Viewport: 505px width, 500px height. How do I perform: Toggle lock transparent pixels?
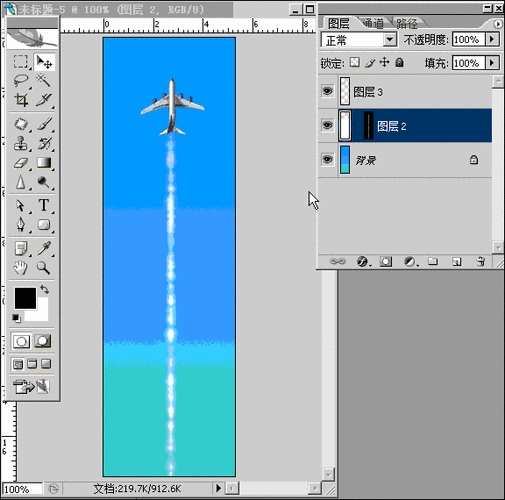click(355, 62)
